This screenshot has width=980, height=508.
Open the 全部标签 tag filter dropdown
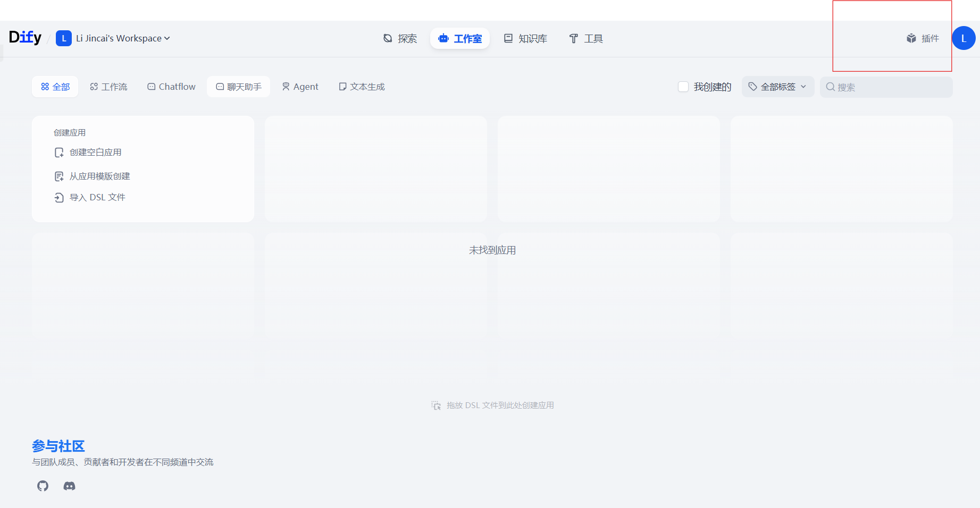tap(777, 87)
